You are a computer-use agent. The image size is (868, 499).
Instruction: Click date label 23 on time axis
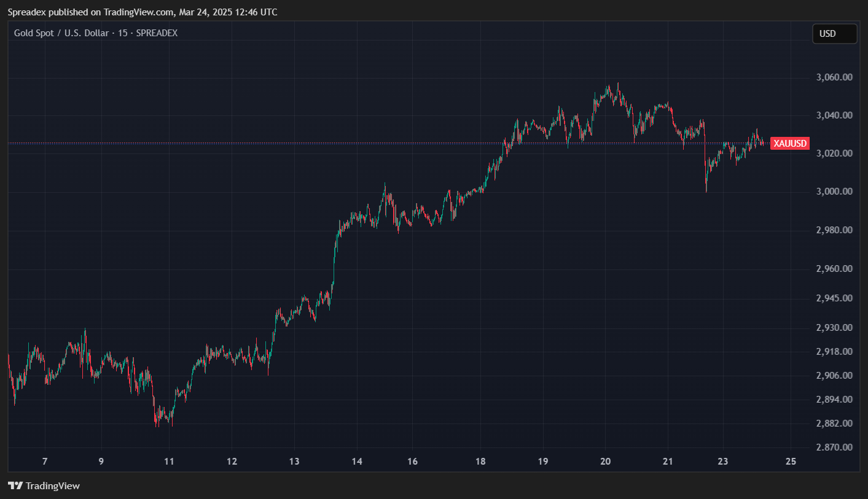tap(723, 462)
